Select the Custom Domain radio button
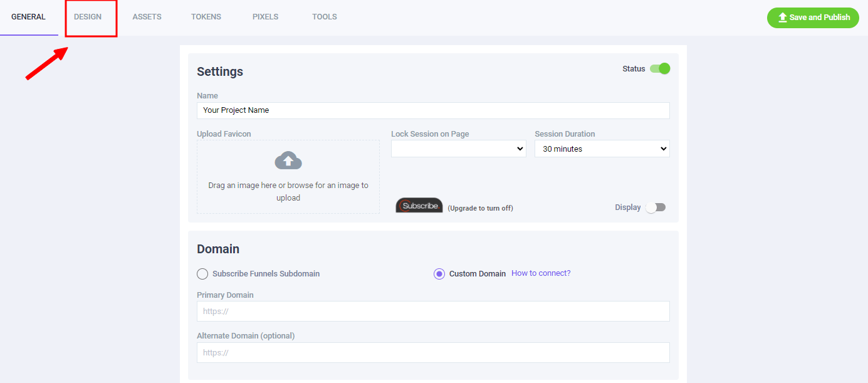Image resolution: width=868 pixels, height=383 pixels. coord(439,274)
